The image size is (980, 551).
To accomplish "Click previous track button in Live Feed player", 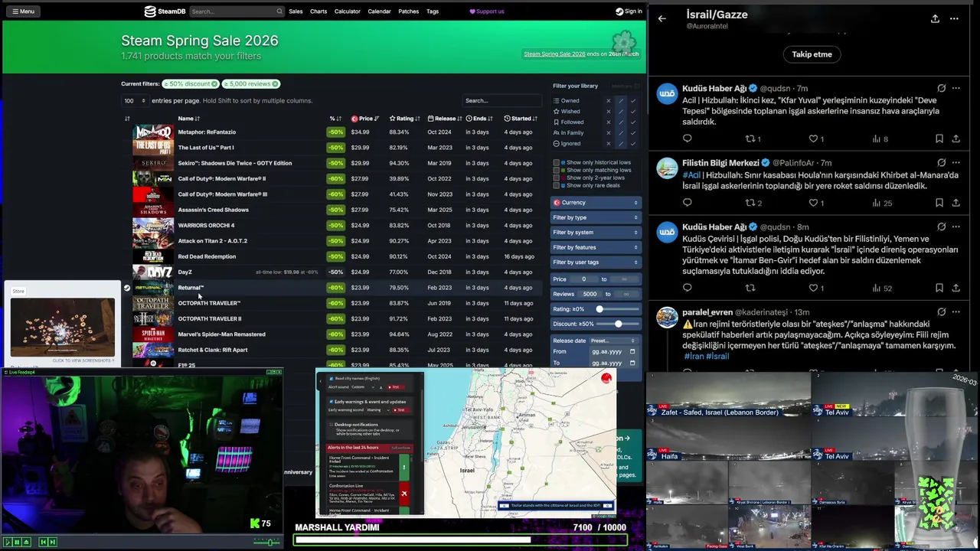I will (44, 542).
